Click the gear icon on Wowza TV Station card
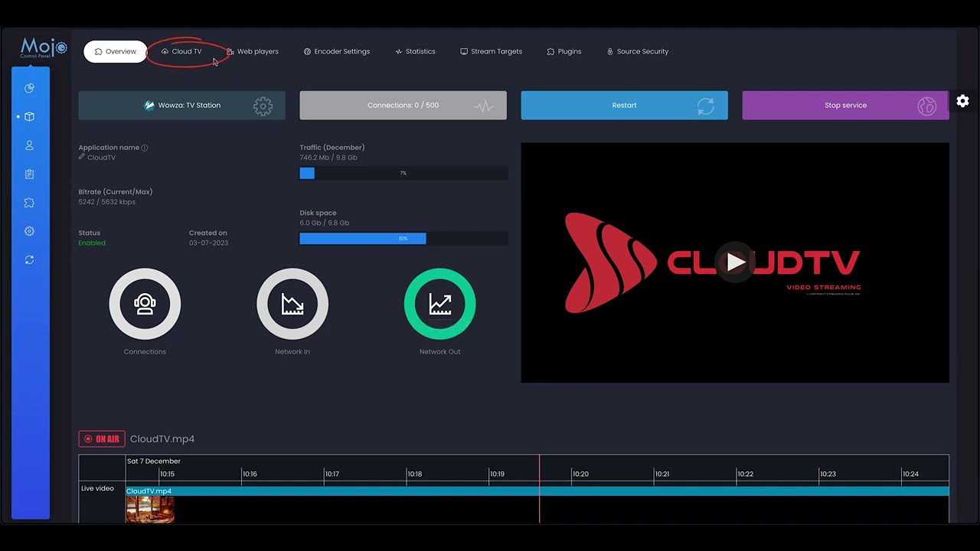Viewport: 980px width, 551px height. pyautogui.click(x=263, y=106)
